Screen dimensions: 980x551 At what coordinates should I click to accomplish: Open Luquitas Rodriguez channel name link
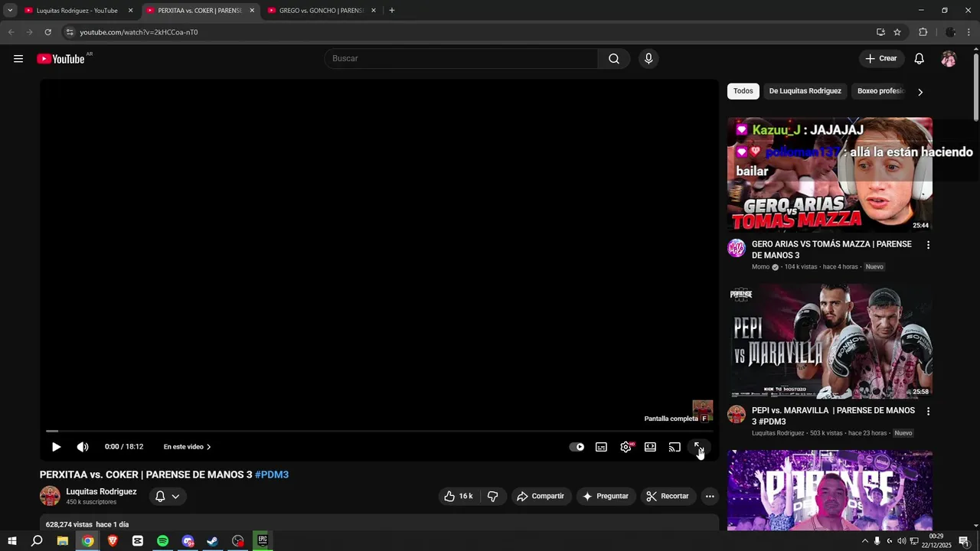tap(101, 491)
